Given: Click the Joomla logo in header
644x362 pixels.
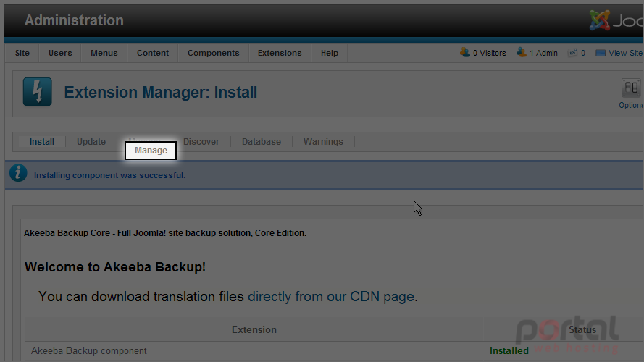Looking at the screenshot, I should coord(616,20).
